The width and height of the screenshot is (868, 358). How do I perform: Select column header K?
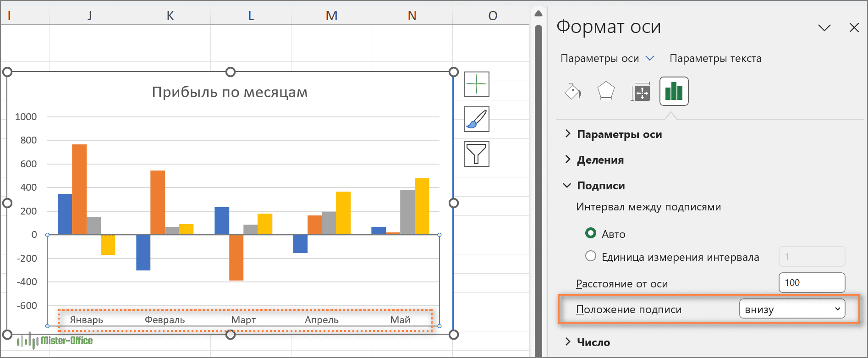[170, 16]
